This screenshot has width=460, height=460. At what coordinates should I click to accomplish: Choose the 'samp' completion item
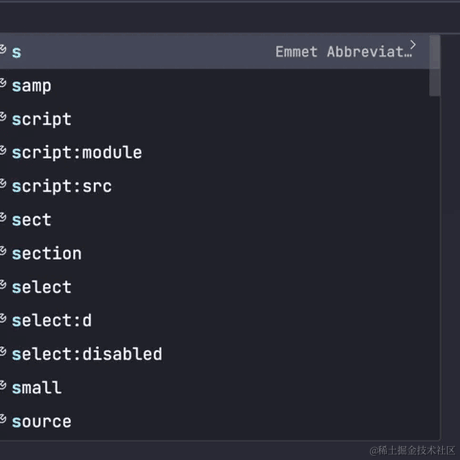coord(215,86)
